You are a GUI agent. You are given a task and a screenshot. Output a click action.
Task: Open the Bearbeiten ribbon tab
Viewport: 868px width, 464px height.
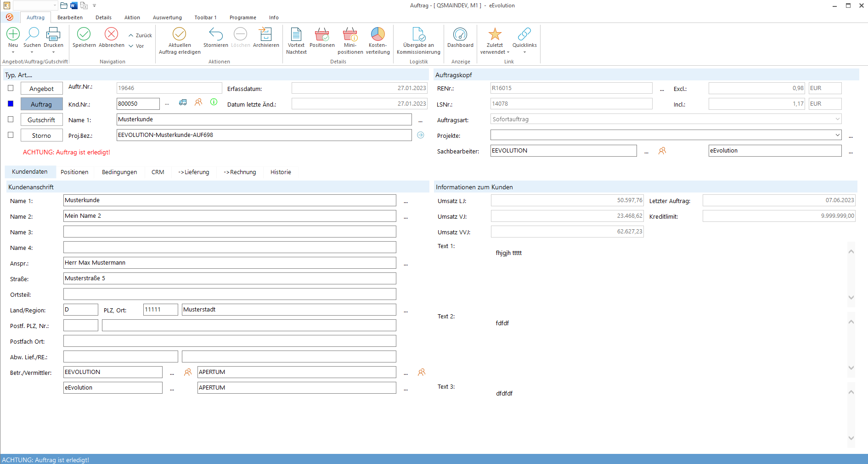(70, 17)
